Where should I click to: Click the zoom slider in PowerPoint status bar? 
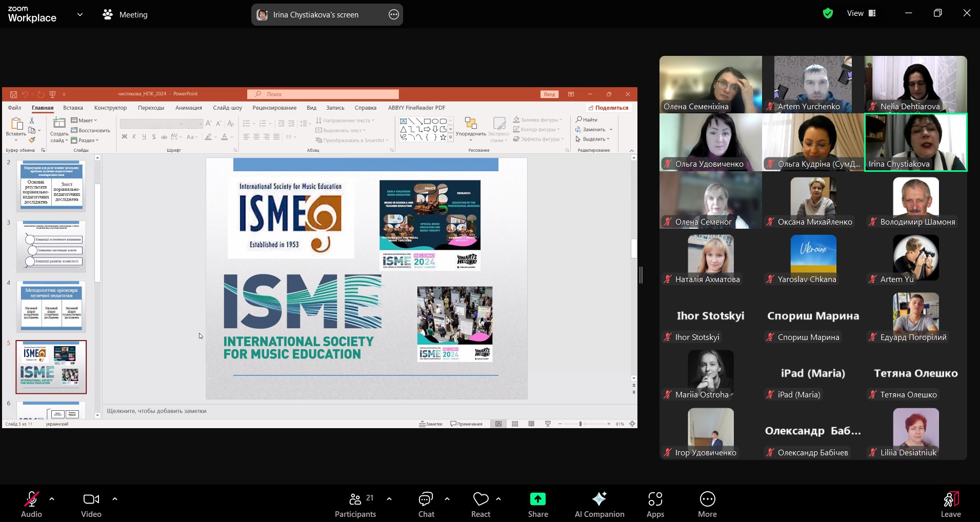pos(584,424)
